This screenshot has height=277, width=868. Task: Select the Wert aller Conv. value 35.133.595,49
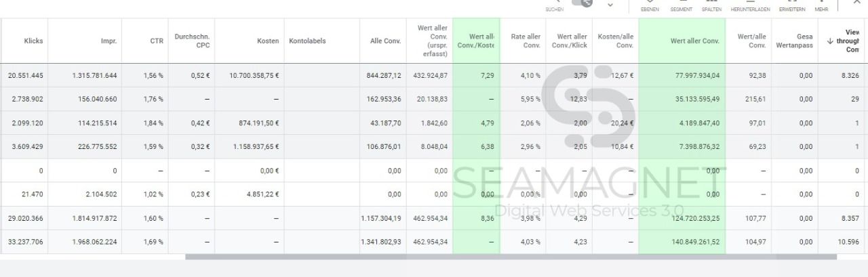pyautogui.click(x=696, y=99)
